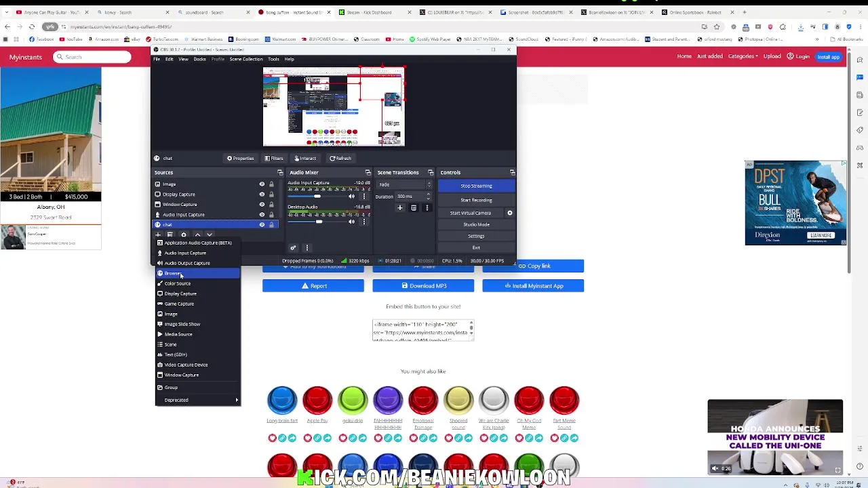Toggle visibility of the Image source
868x488 pixels.
262,184
